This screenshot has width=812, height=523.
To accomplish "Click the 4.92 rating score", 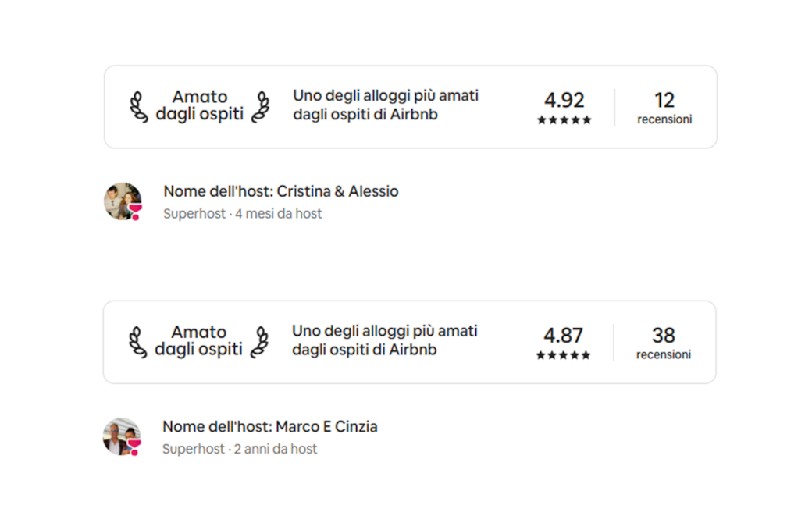I will (564, 100).
